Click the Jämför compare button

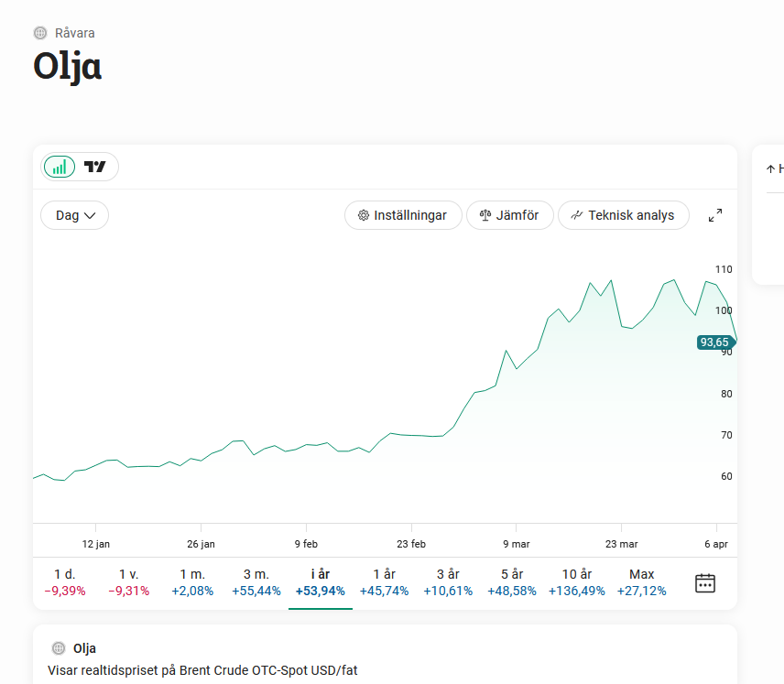tap(510, 215)
